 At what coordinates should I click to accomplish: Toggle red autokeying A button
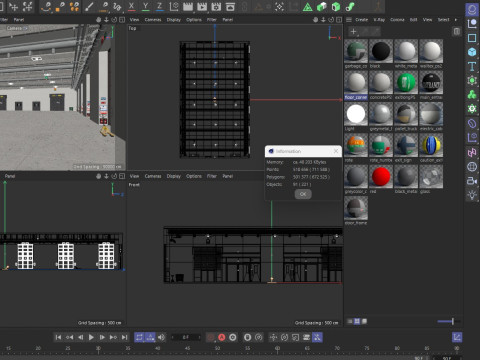click(222, 337)
